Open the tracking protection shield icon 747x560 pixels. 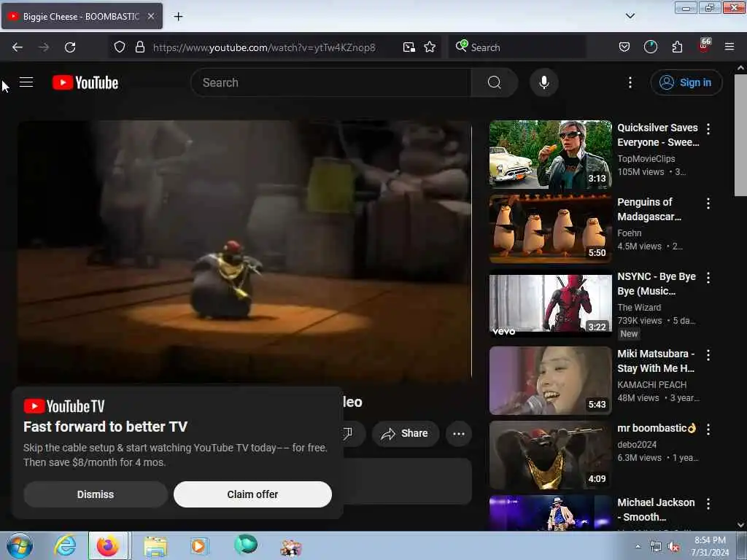120,47
